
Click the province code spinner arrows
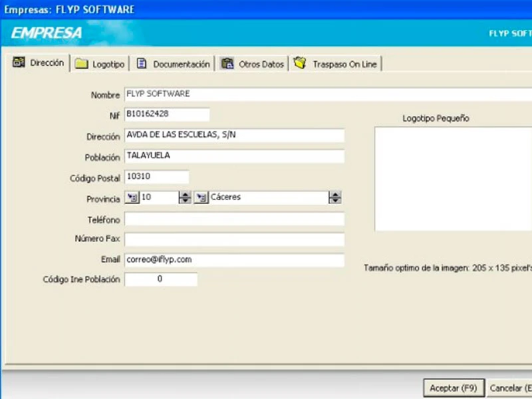tap(185, 198)
